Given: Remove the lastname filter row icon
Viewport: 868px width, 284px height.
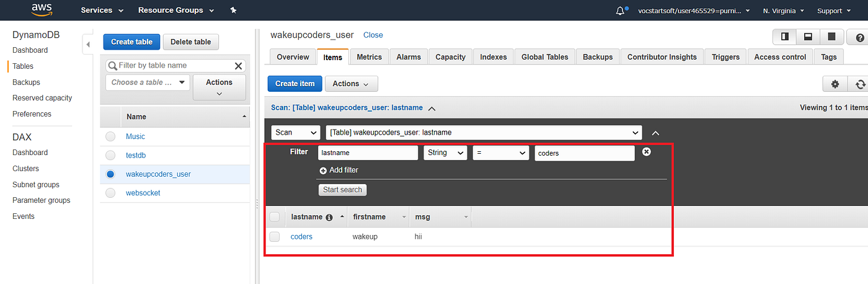Looking at the screenshot, I should click(647, 152).
